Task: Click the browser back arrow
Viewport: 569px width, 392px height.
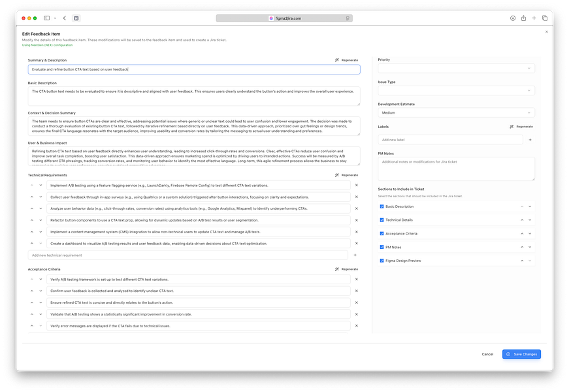Action: tap(64, 18)
